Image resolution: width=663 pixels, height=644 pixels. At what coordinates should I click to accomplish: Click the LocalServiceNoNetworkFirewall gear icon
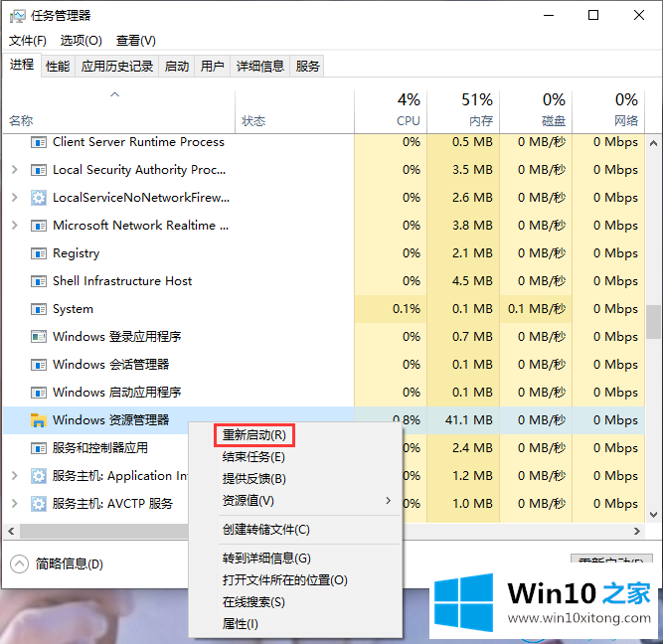point(39,198)
